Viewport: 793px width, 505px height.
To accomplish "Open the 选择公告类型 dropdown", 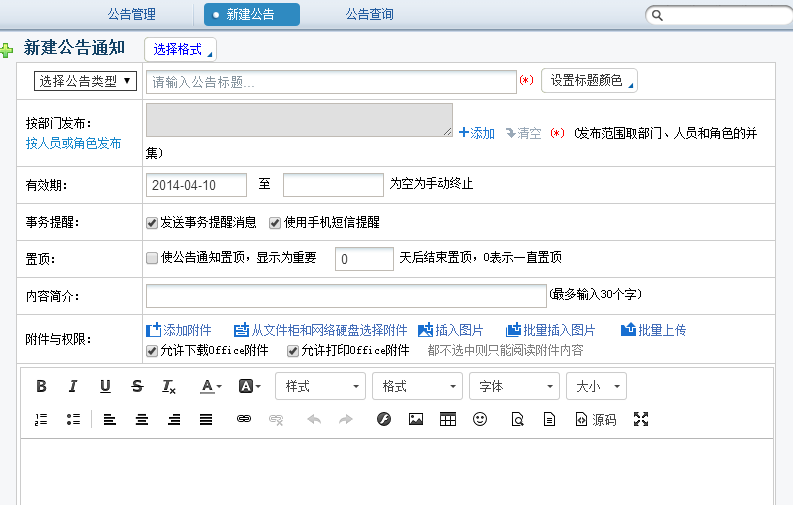I will tap(87, 81).
